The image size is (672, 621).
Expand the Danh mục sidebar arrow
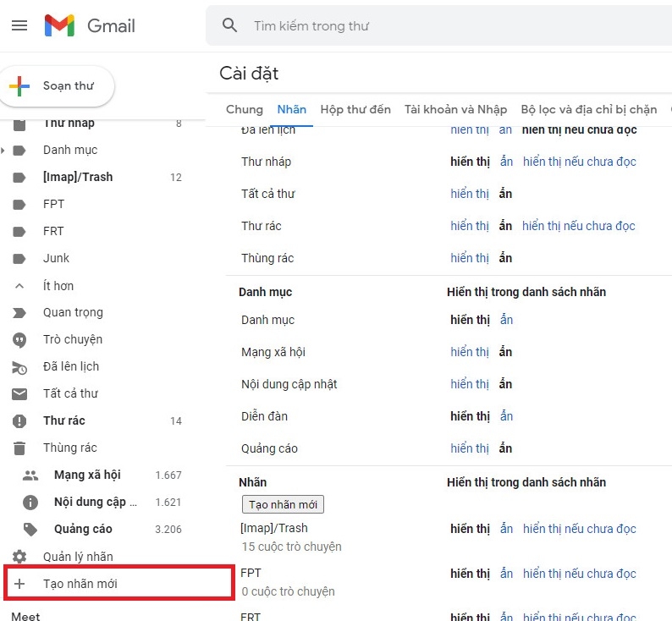tap(3, 151)
